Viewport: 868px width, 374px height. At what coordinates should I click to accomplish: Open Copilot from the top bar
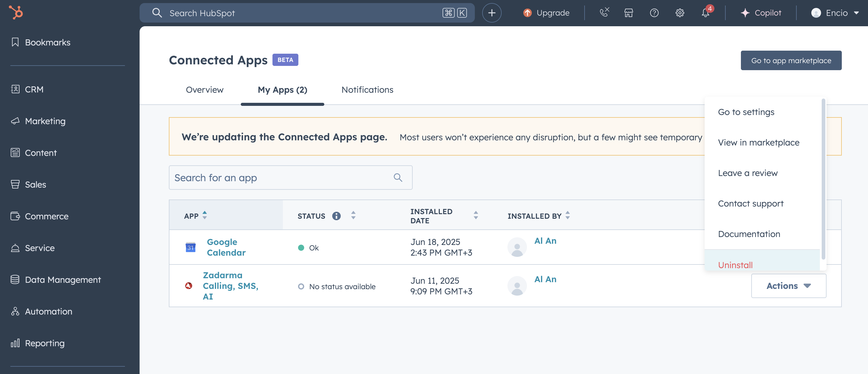tap(762, 13)
